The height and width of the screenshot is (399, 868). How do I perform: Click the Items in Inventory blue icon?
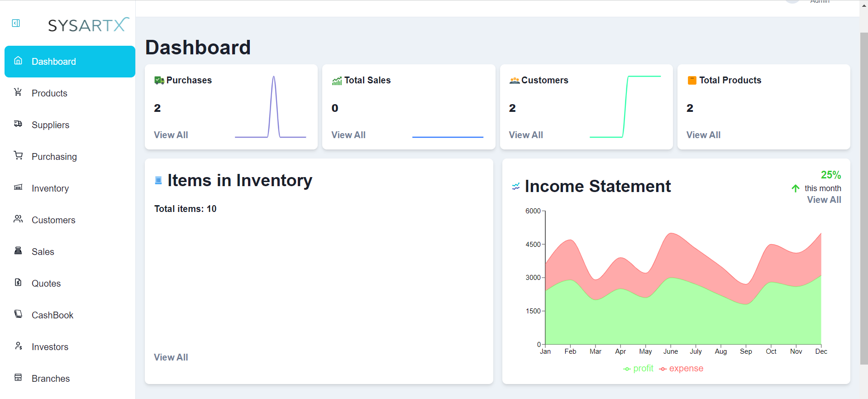coord(158,180)
